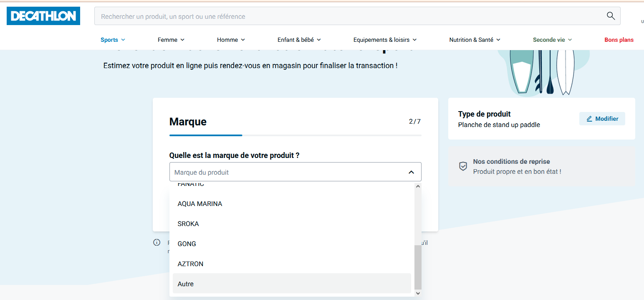
Task: Click the chevron of the brand combo box
Action: coord(411,172)
